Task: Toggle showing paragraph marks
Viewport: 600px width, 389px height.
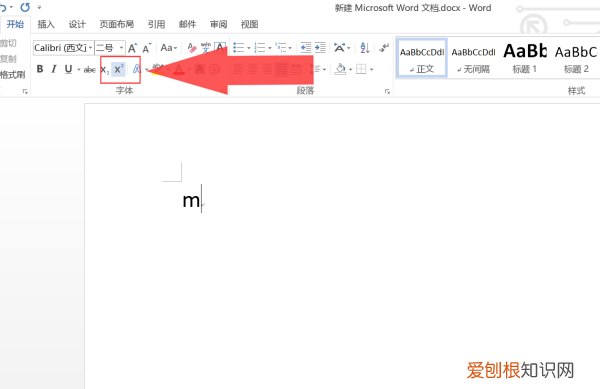Action: click(x=384, y=48)
